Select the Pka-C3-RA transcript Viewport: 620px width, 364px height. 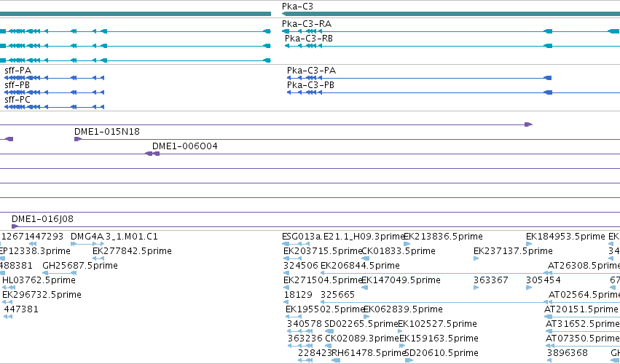pyautogui.click(x=307, y=24)
